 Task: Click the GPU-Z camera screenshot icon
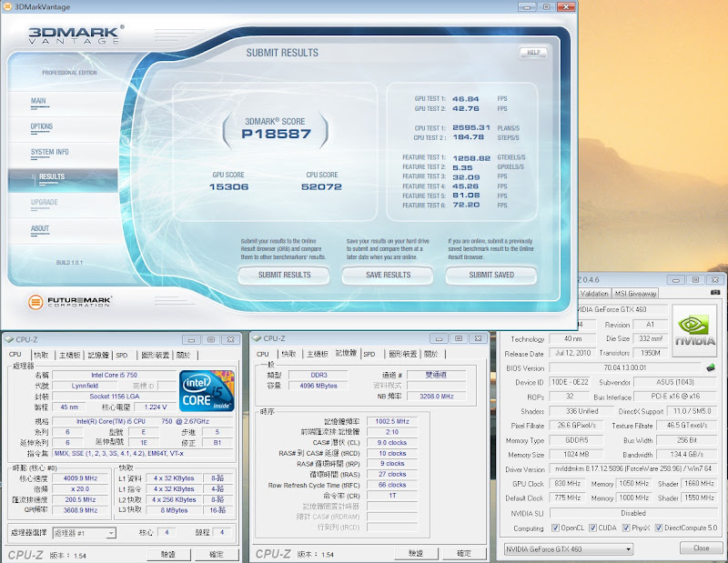coord(715,292)
